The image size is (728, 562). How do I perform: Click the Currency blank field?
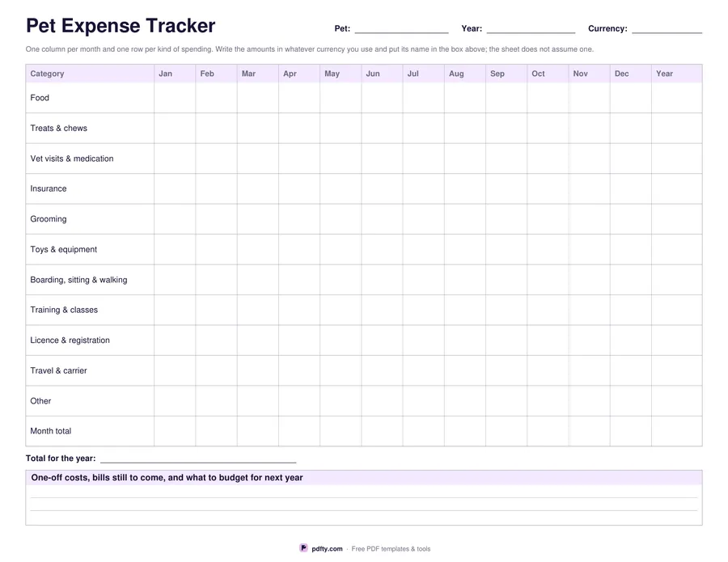coord(667,28)
